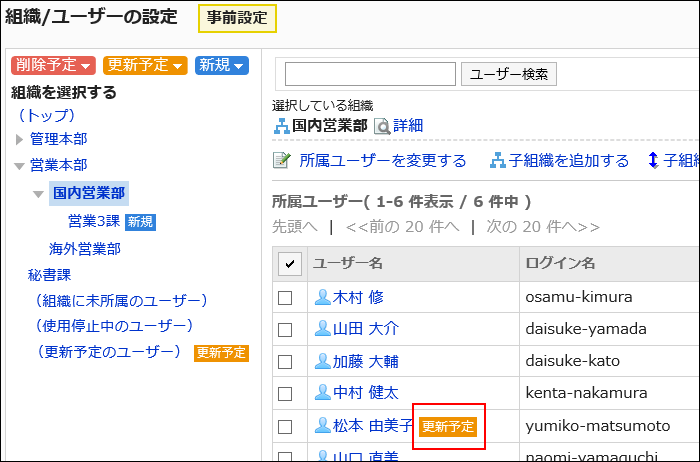Click user icon beside 加藤 大輔
This screenshot has height=462, width=700.
tap(323, 361)
